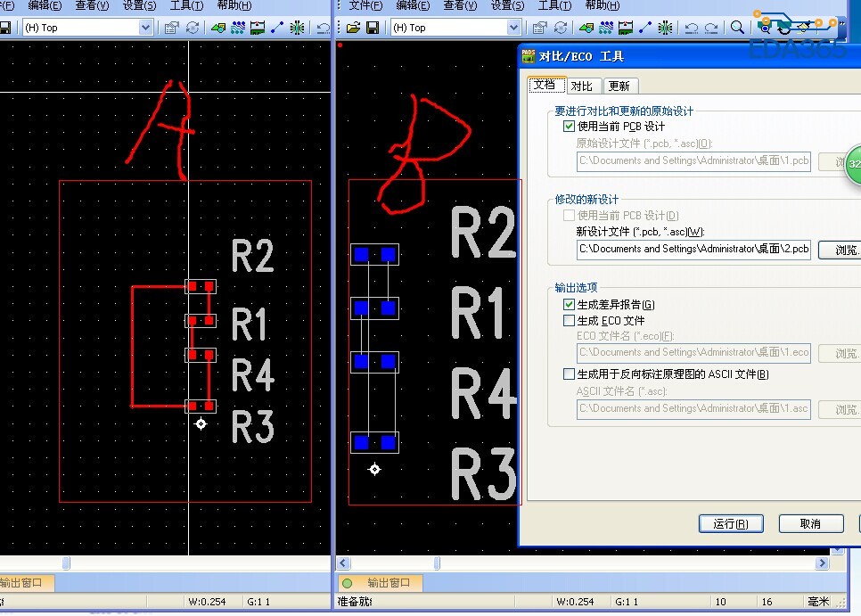This screenshot has height=616, width=861.
Task: Toggle the 生成差异报告(G) checkbox
Action: click(569, 304)
